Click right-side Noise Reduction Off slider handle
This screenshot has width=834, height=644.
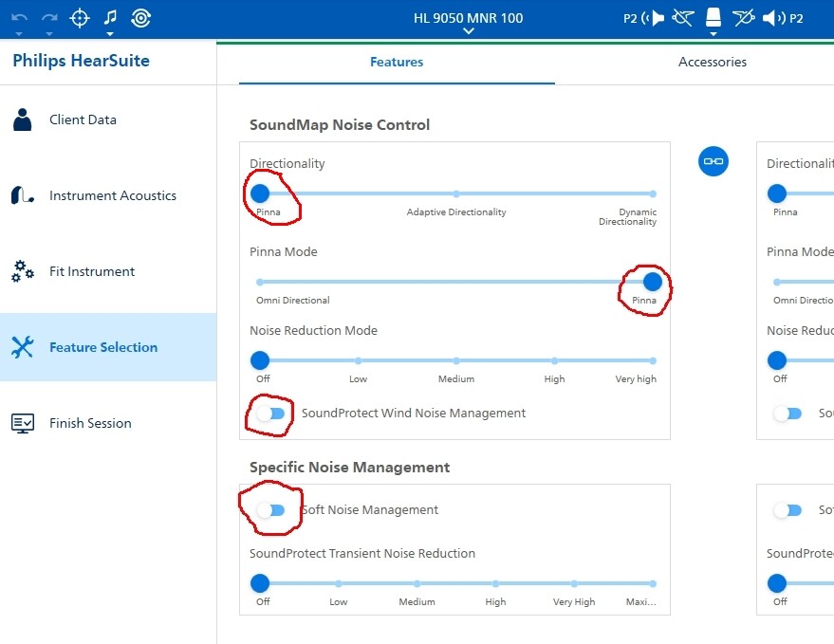pos(776,360)
